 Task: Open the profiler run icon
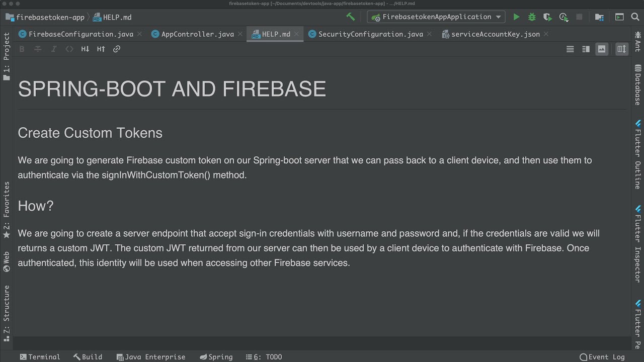pos(563,17)
